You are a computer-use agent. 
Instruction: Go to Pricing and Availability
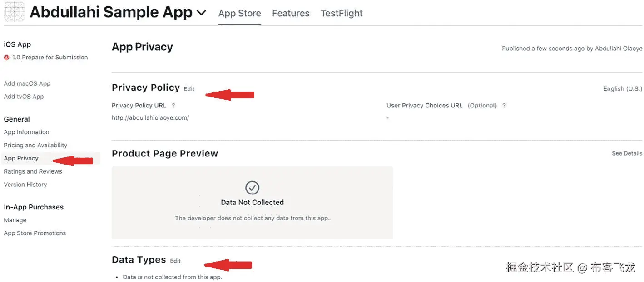point(35,146)
